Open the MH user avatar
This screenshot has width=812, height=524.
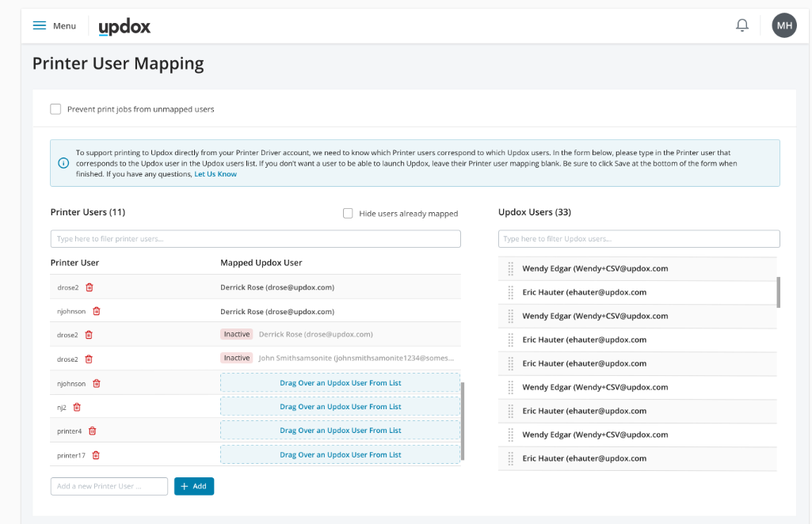tap(784, 25)
